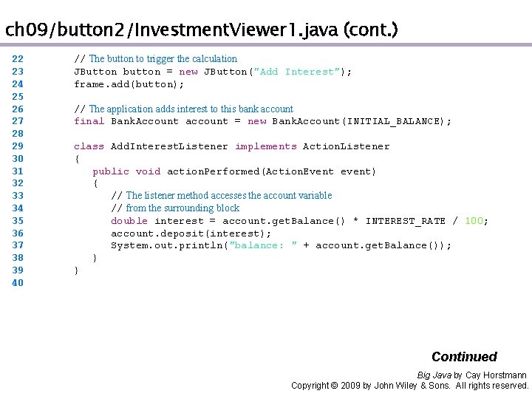Click line number 22

[18, 58]
